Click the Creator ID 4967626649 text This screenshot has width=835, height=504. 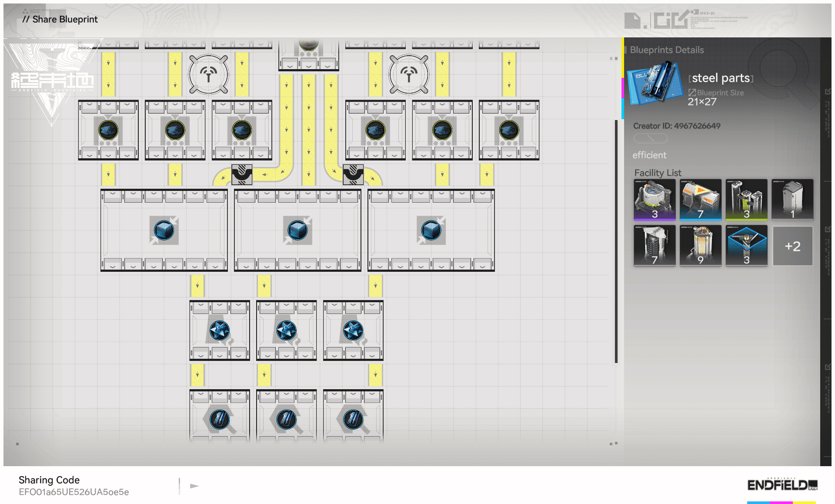676,126
